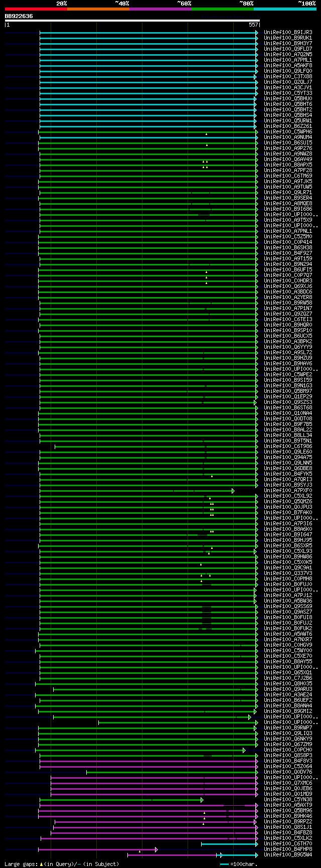Click the orange segment of identity scale
Image resolution: width=321 pixels, height=868 pixels.
coord(98,9)
